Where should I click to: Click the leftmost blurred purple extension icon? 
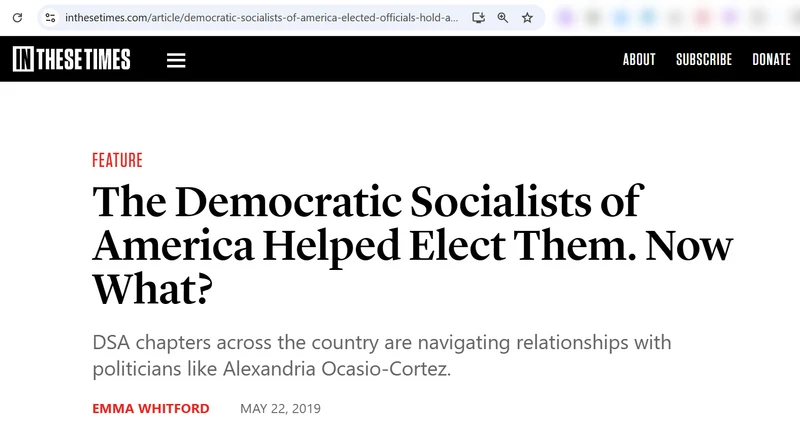click(566, 18)
